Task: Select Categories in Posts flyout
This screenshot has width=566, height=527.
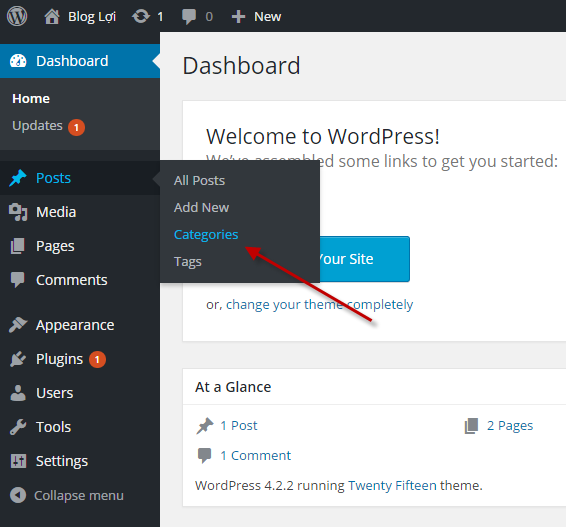Action: point(206,235)
